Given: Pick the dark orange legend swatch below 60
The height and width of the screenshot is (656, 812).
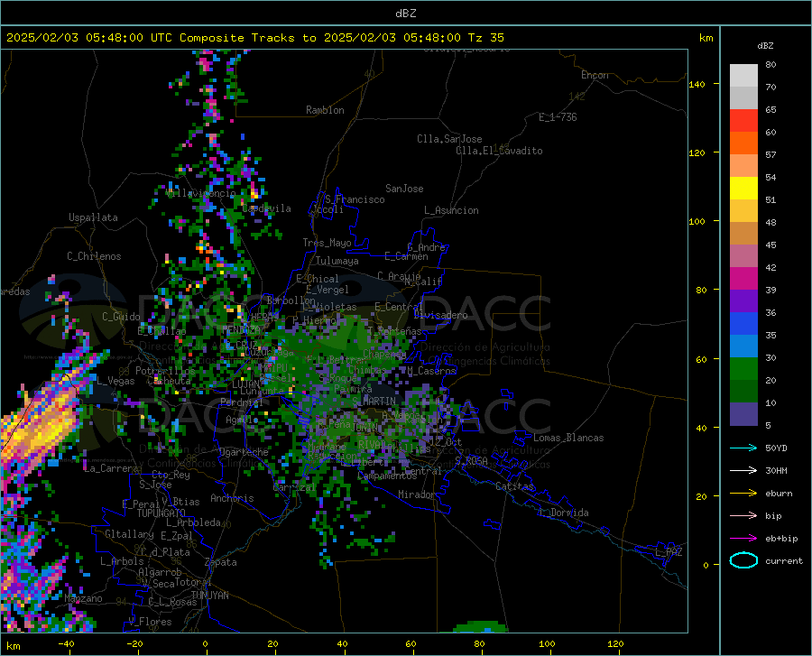Looking at the screenshot, I should click(743, 143).
